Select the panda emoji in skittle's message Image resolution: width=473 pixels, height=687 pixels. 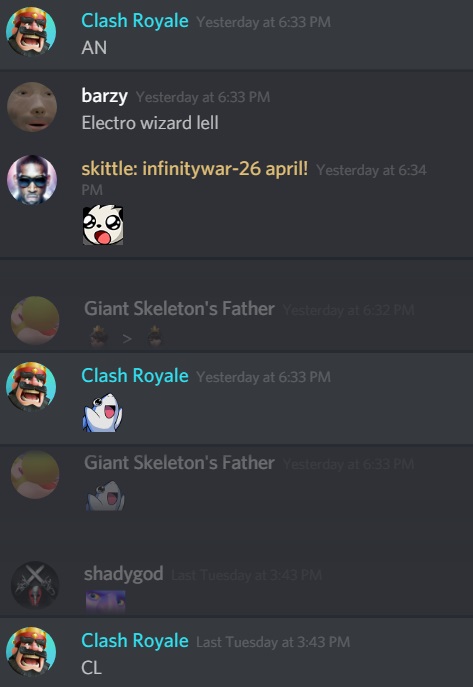pos(103,225)
